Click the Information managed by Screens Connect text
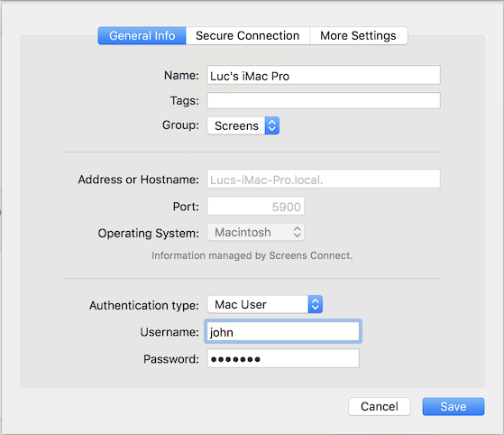The width and height of the screenshot is (504, 435). [x=252, y=255]
